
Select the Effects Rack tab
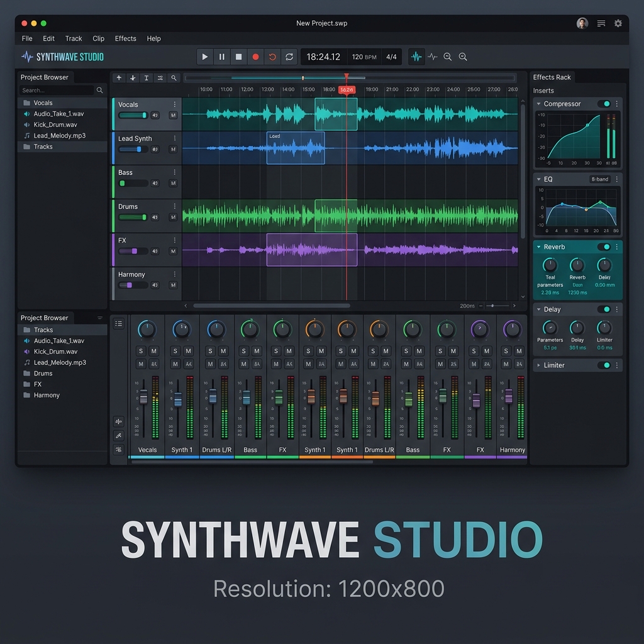coord(552,77)
